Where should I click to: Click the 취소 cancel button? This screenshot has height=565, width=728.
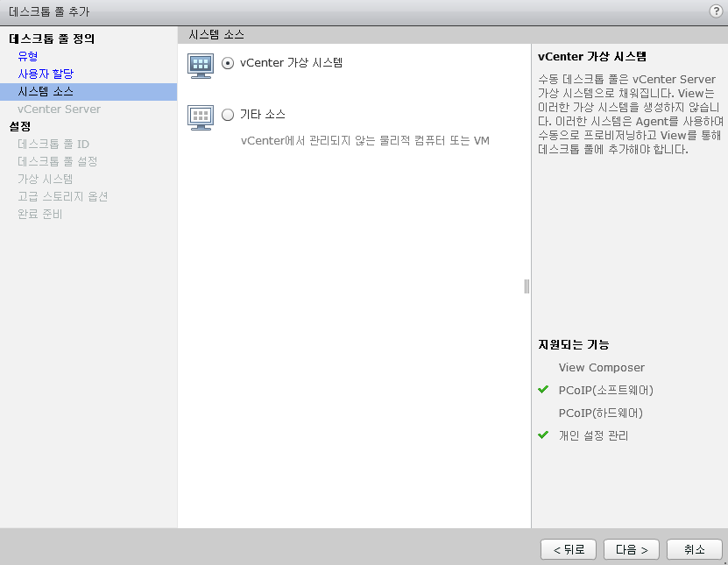tap(695, 550)
